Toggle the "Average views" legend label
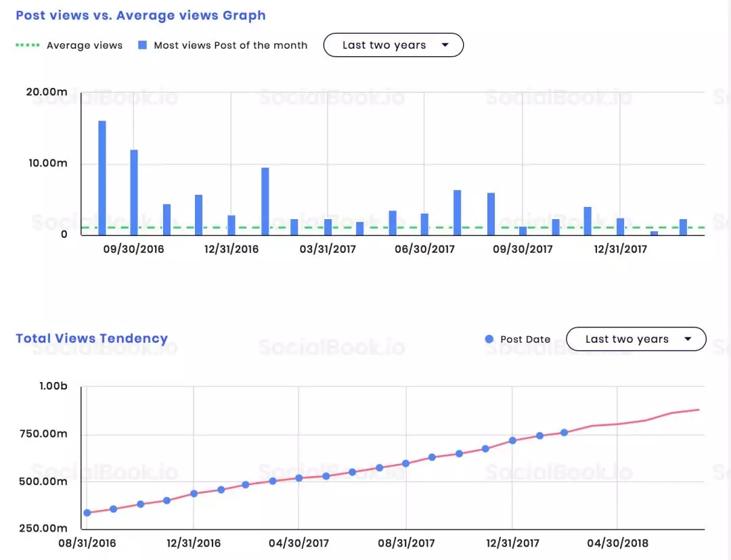 [x=85, y=45]
